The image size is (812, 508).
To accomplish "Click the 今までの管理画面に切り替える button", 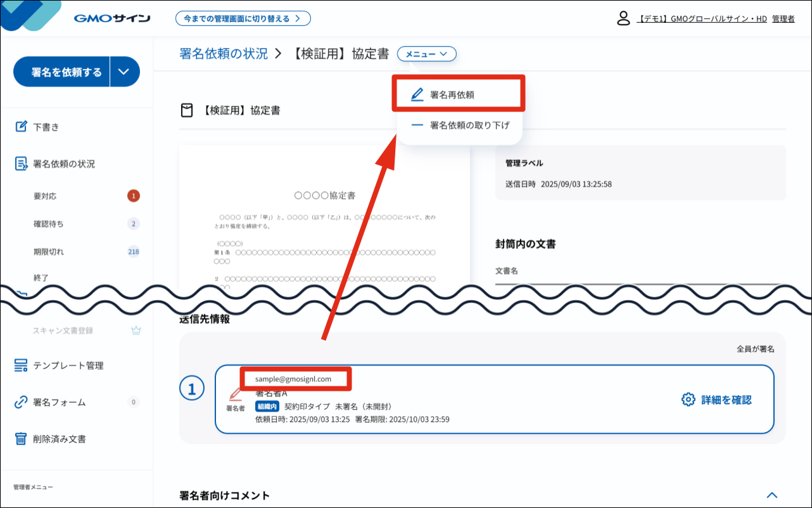I will point(243,18).
